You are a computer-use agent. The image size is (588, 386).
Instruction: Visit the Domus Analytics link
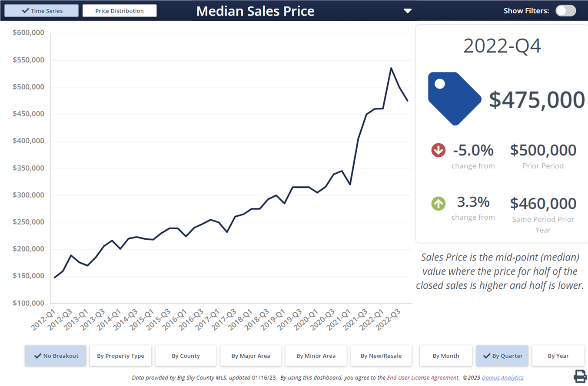pyautogui.click(x=503, y=377)
